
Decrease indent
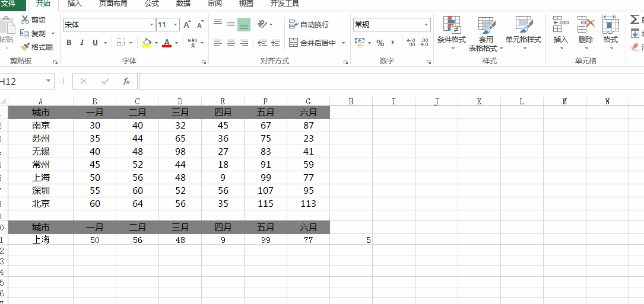[x=262, y=43]
